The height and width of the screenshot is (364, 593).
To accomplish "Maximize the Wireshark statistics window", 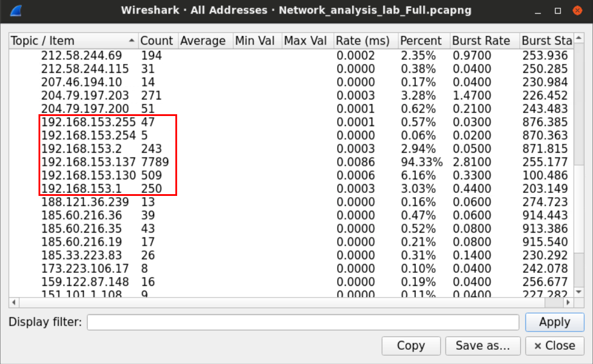I will [x=557, y=11].
